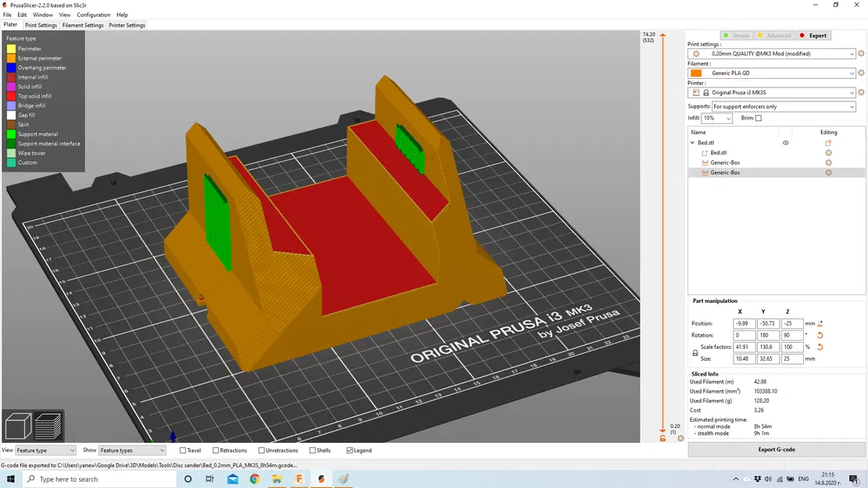This screenshot has height=488, width=868.
Task: Open the Printer preset dropdown
Action: coord(772,92)
